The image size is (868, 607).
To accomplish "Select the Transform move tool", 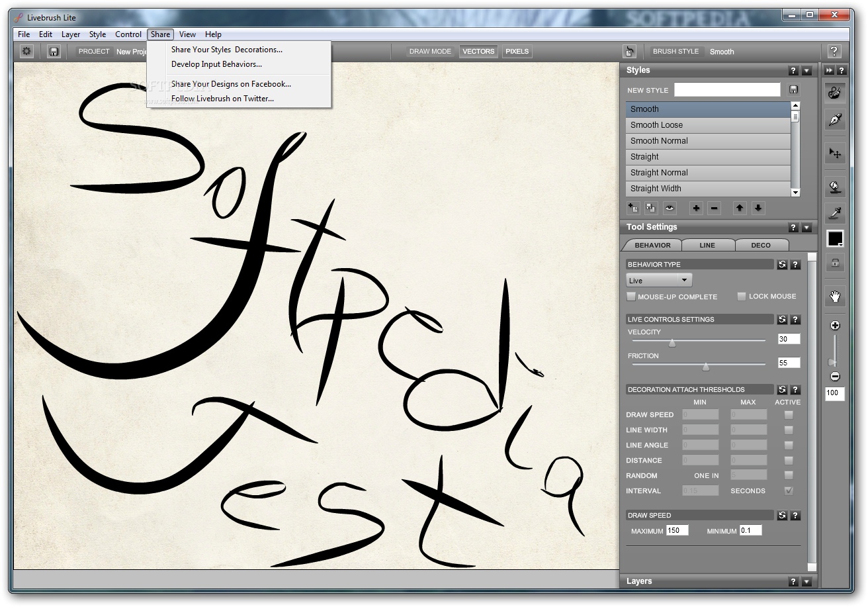I will (x=835, y=154).
